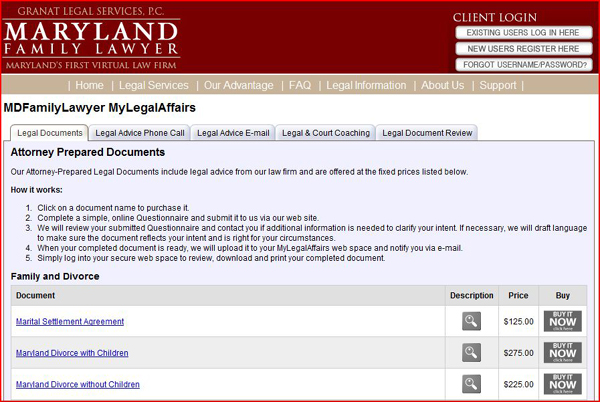
Task: Click the $225.00 price cell
Action: [518, 384]
